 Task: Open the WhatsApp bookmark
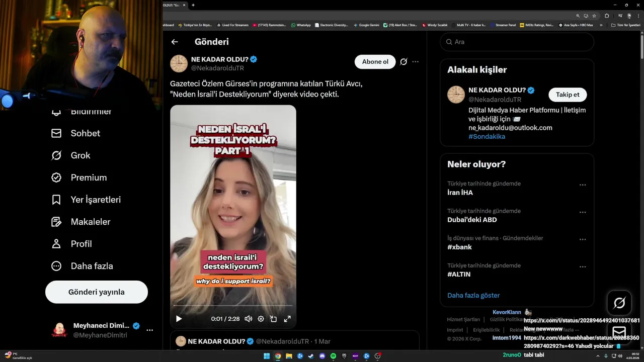tap(301, 25)
